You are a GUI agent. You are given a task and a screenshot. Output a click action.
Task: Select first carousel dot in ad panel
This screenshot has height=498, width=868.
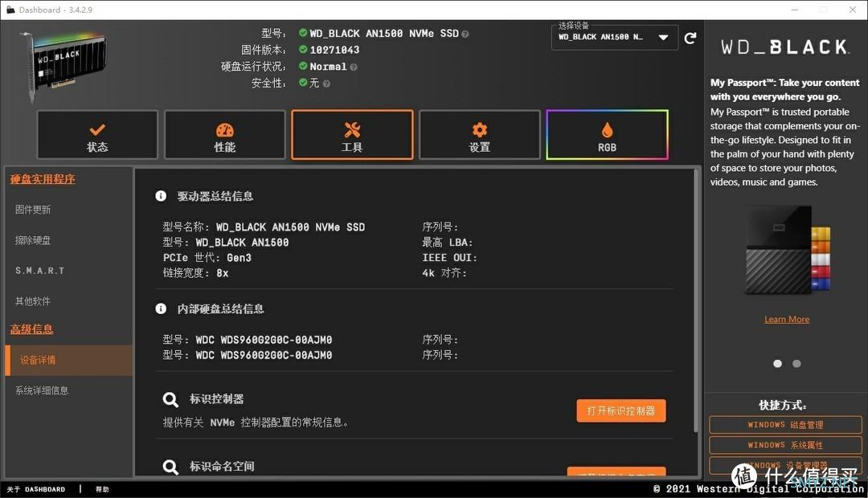(x=778, y=364)
